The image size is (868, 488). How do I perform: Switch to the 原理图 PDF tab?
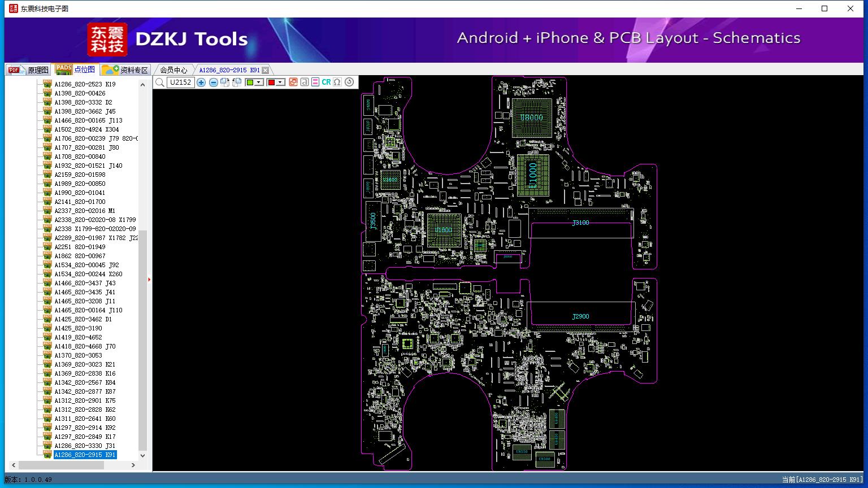pos(28,70)
